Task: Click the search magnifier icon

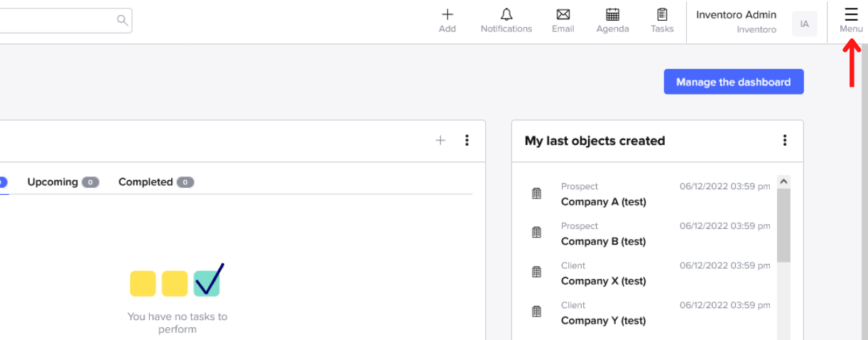Action: pyautogui.click(x=122, y=20)
